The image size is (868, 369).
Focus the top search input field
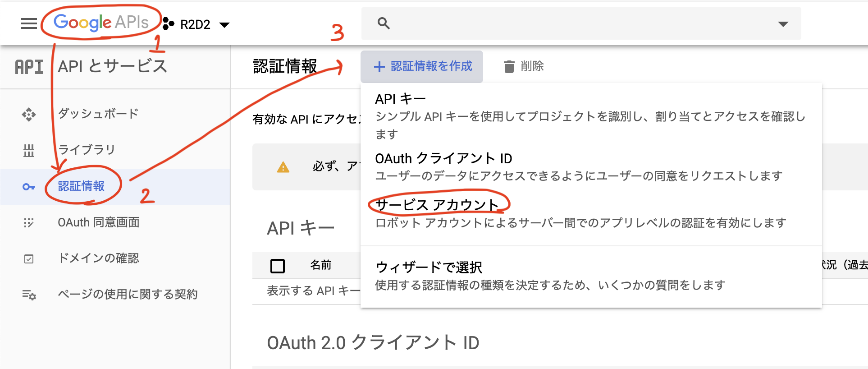(x=581, y=23)
